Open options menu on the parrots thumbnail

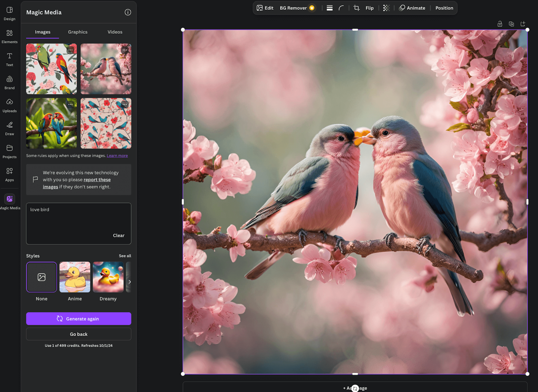click(x=71, y=50)
